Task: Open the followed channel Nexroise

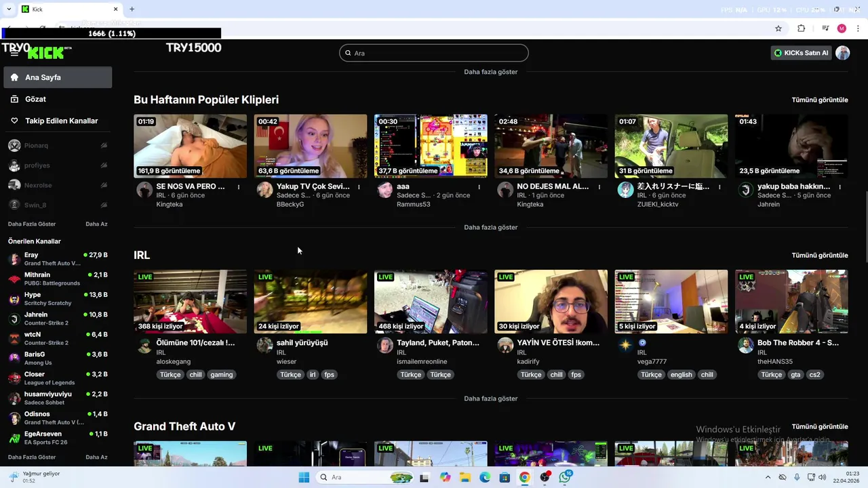Action: tap(58, 185)
